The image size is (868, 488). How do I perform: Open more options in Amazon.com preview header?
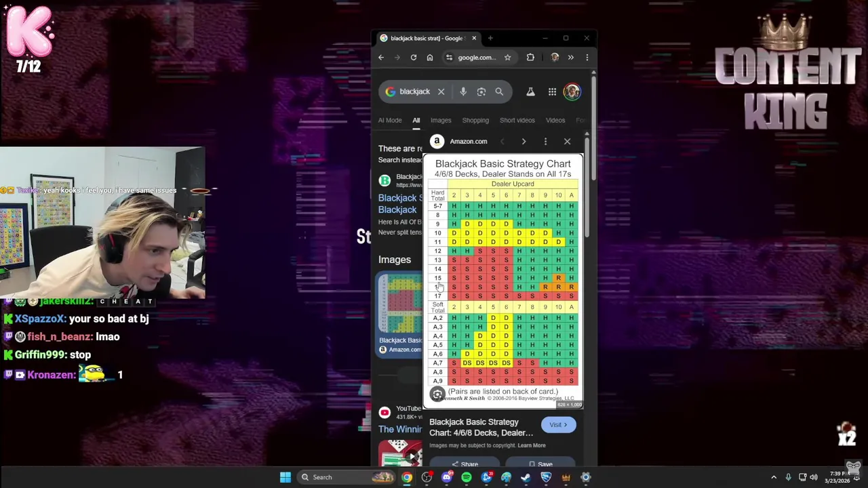coord(545,142)
